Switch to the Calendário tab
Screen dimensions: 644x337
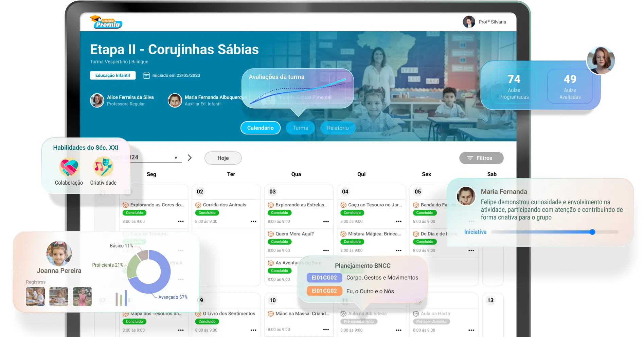point(261,128)
